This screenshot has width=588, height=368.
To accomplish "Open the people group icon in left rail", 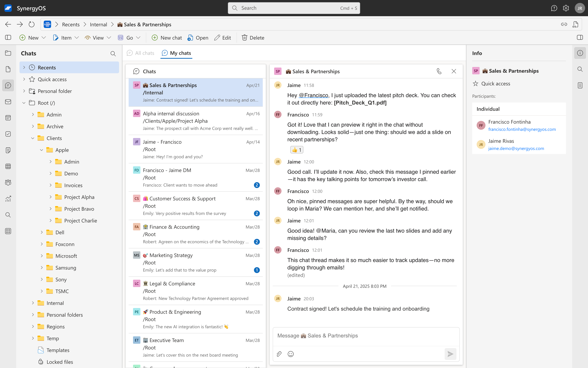I will pyautogui.click(x=8, y=183).
